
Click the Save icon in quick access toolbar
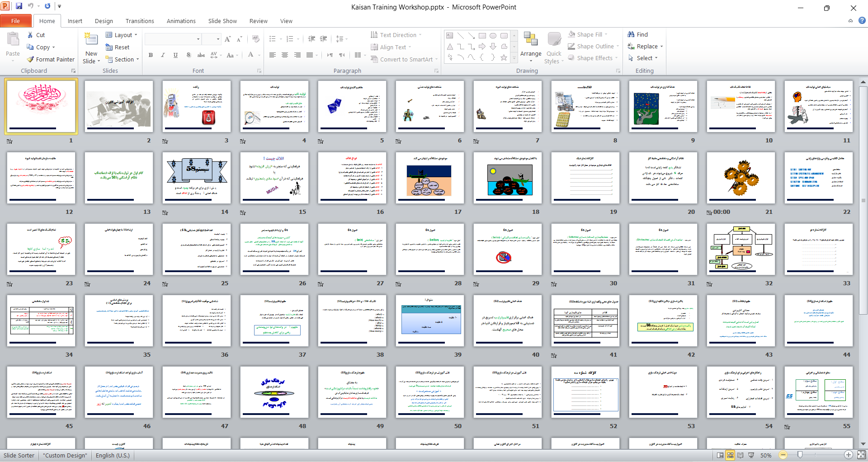pos(19,6)
